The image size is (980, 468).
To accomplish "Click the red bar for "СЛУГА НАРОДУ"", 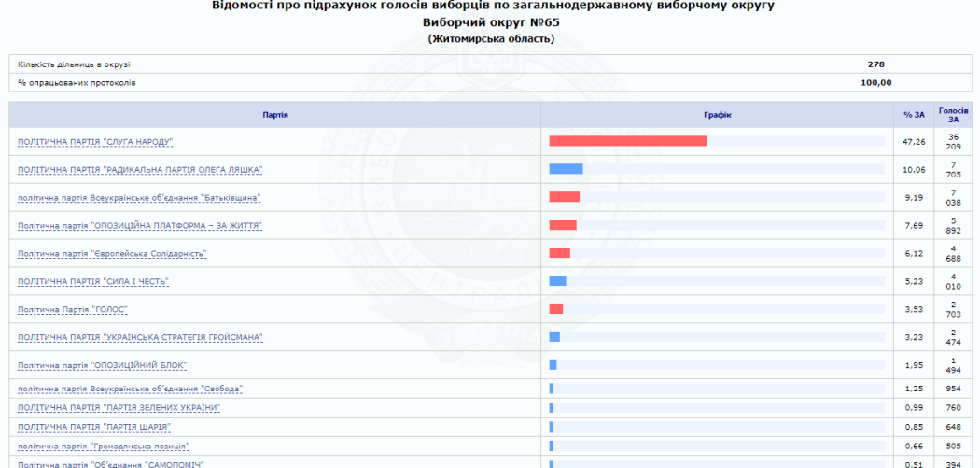I will click(x=627, y=141).
